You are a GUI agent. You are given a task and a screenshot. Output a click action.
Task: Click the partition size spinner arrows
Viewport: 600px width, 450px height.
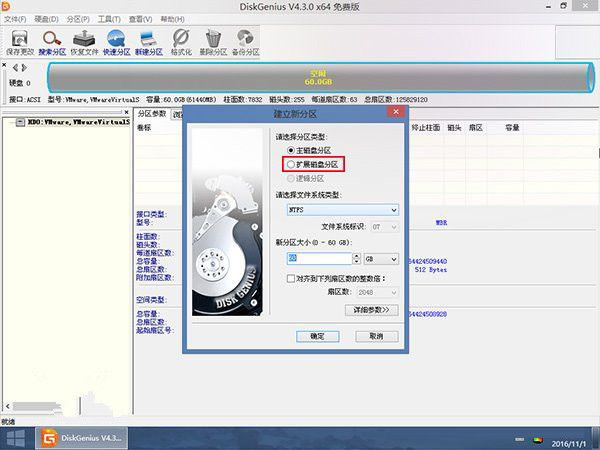(x=357, y=259)
